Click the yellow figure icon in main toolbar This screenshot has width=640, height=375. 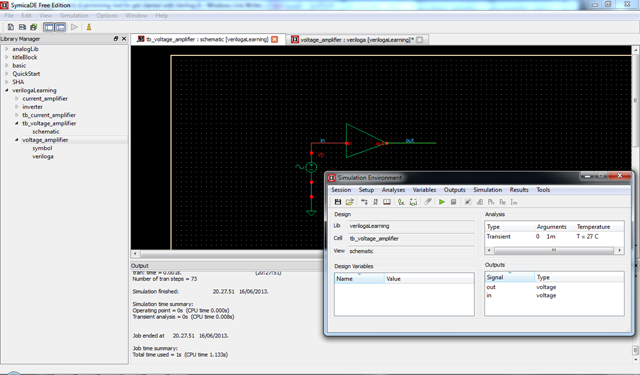pyautogui.click(x=89, y=27)
